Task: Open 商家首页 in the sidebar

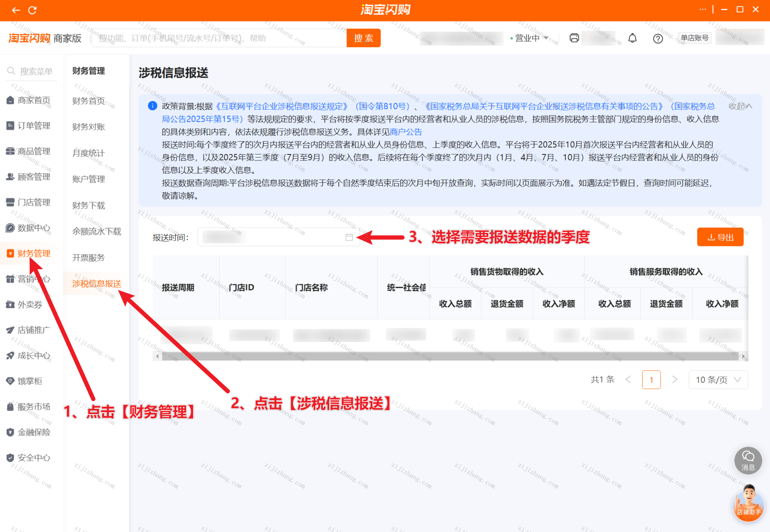Action: (29, 100)
